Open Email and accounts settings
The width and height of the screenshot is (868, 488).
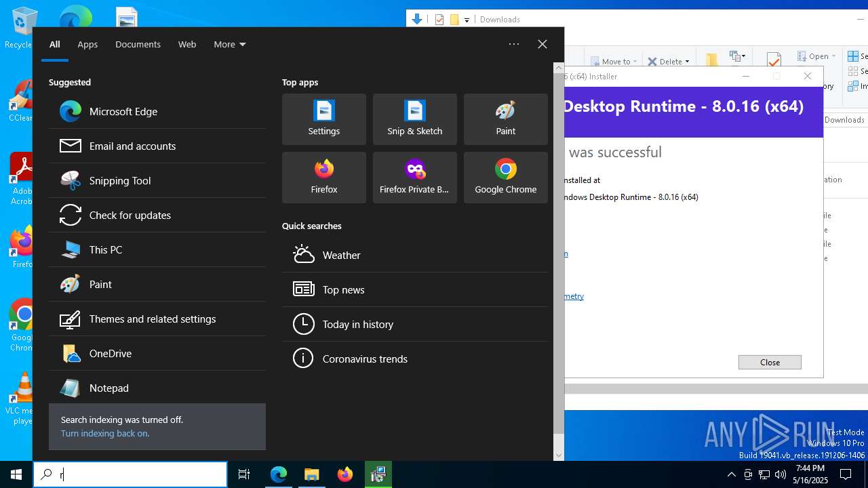157,146
